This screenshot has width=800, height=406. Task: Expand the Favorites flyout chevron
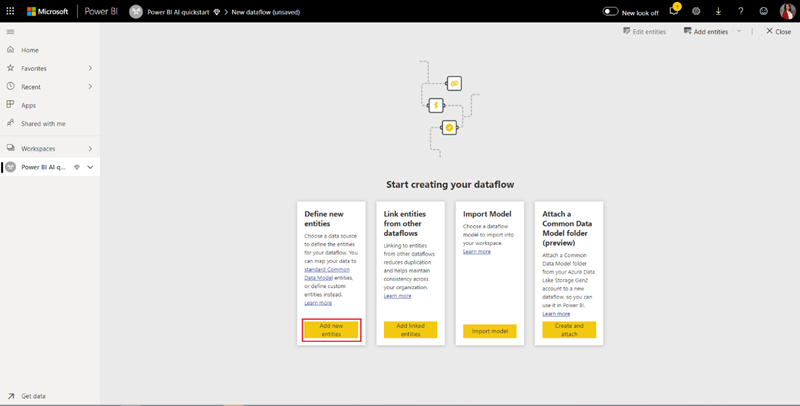pos(90,68)
